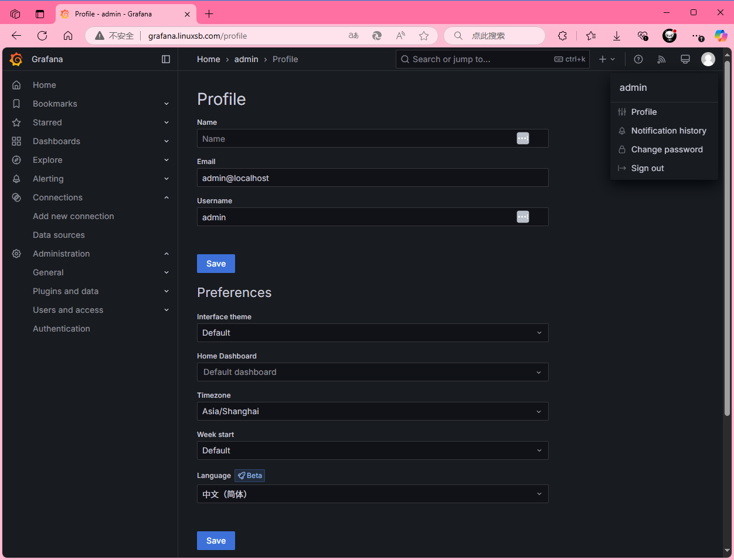Expand the Users and access chevron
Screen dimensions: 734x560
point(166,310)
